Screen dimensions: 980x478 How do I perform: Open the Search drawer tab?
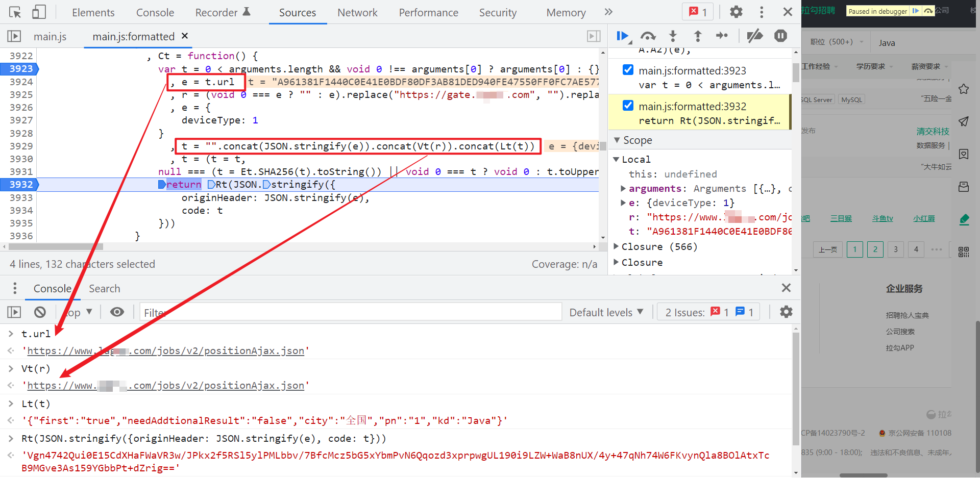[105, 288]
